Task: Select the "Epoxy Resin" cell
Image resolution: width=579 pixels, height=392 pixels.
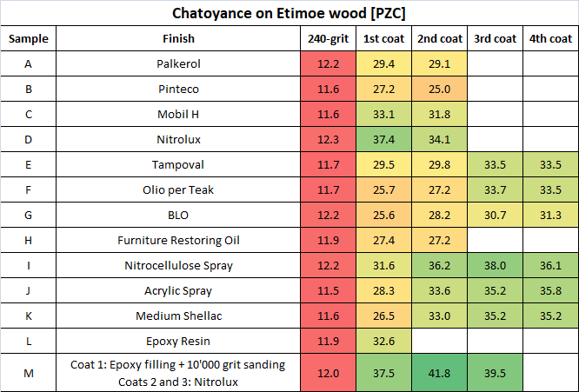Action: pos(178,341)
